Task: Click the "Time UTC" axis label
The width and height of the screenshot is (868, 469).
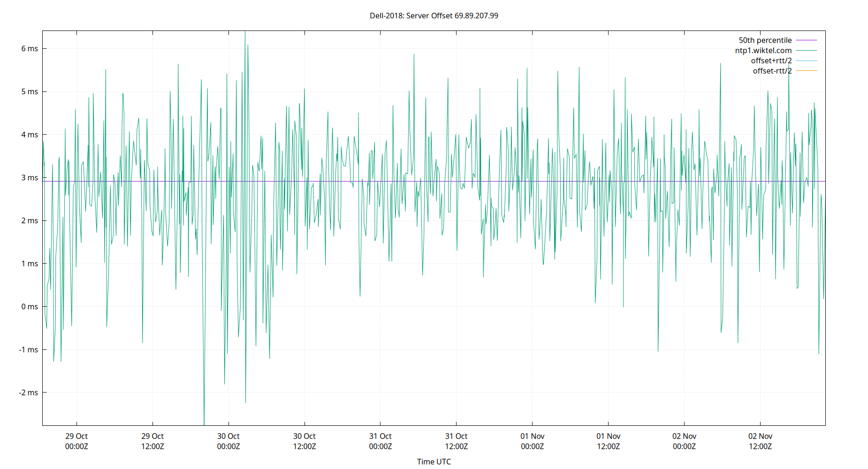Action: 434,461
